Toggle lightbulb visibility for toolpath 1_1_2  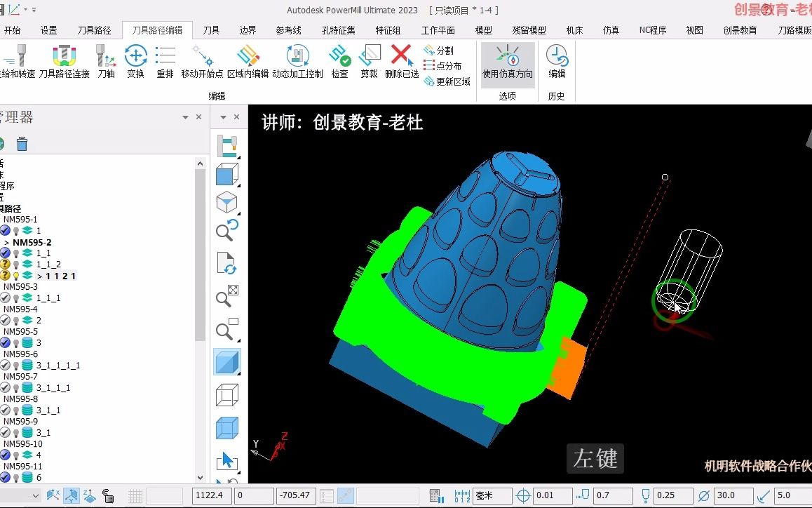coord(16,265)
